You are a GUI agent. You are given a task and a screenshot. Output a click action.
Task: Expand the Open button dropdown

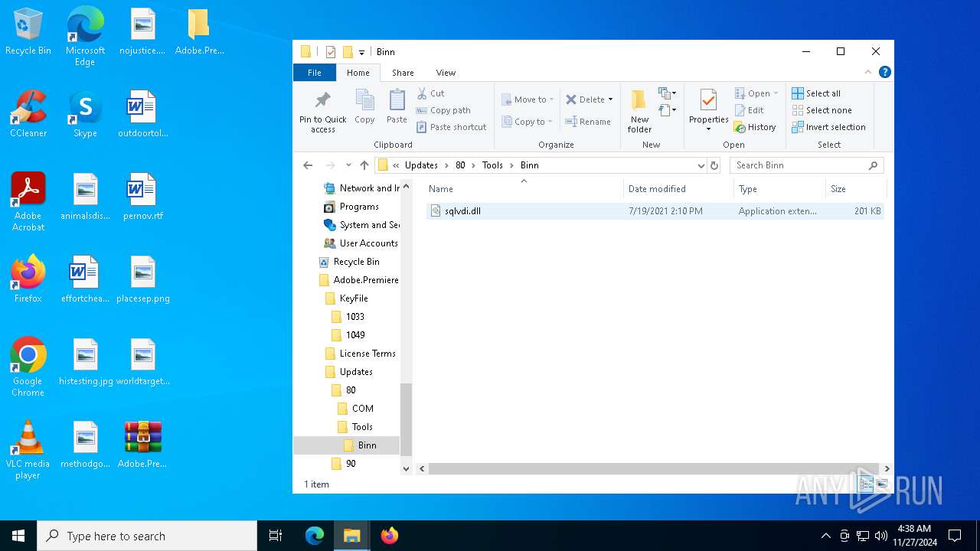coord(776,93)
